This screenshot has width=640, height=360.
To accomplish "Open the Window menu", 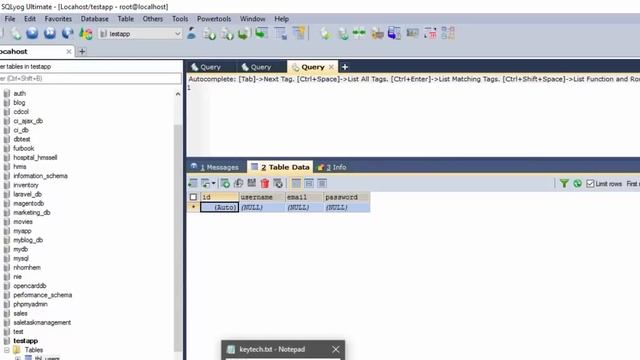I will [x=252, y=19].
